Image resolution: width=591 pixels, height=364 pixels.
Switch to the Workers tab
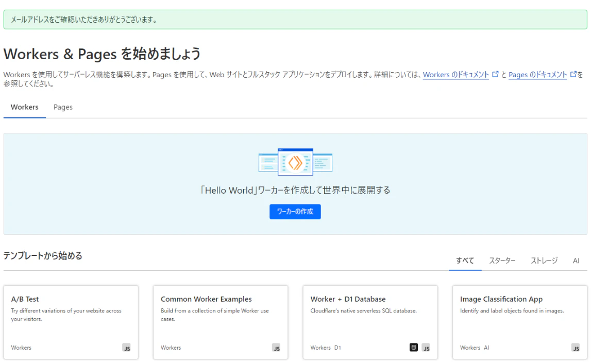point(25,107)
